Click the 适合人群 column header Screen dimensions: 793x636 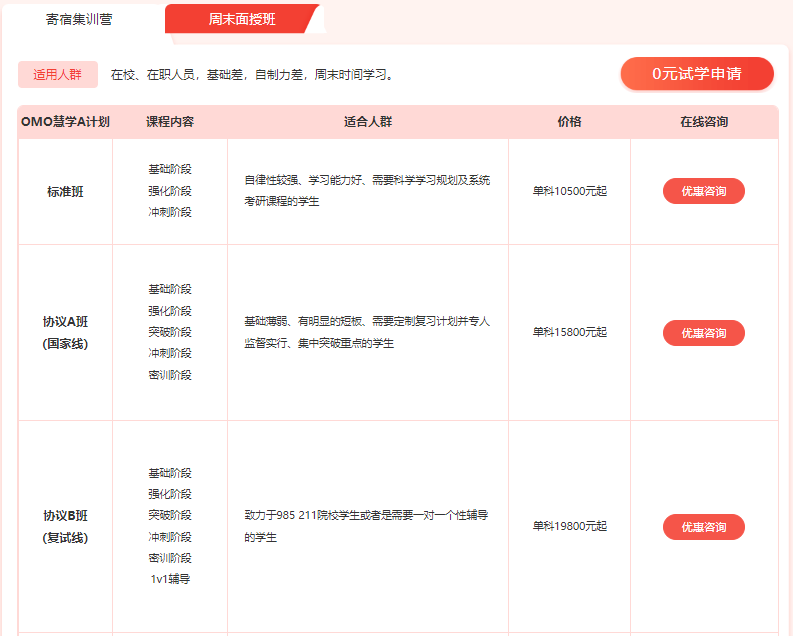368,122
